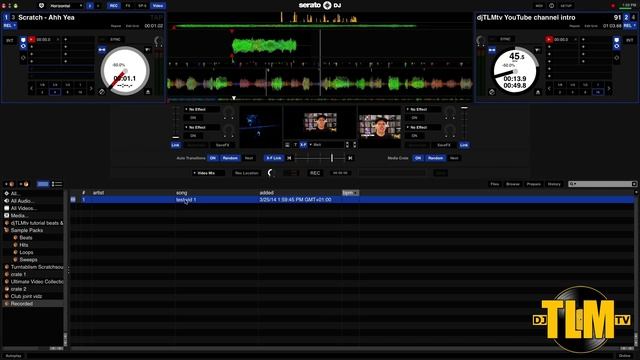
Task: Open first No Effect dropdown on left video FX
Action: tap(202, 109)
